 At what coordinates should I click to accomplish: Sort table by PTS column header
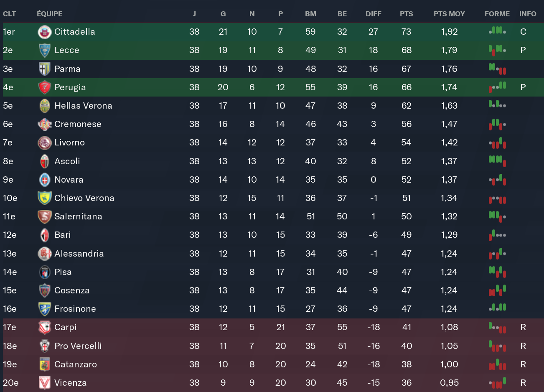click(406, 14)
